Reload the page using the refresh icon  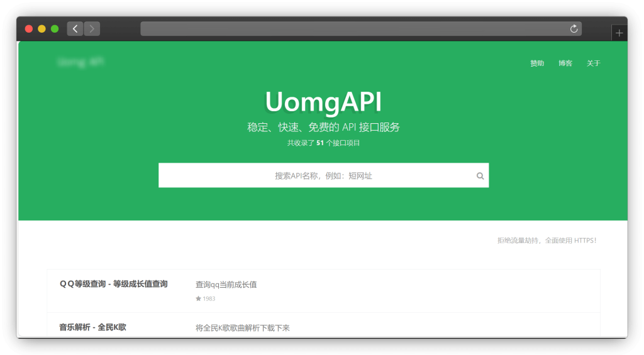click(x=574, y=29)
